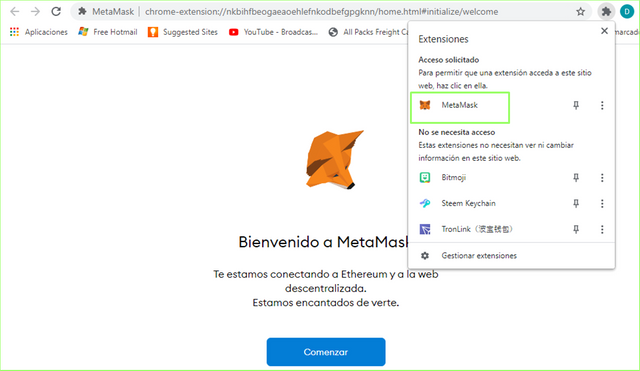Viewport: 640px width, 371px height.
Task: Pin the Bitmoji extension
Action: [576, 178]
